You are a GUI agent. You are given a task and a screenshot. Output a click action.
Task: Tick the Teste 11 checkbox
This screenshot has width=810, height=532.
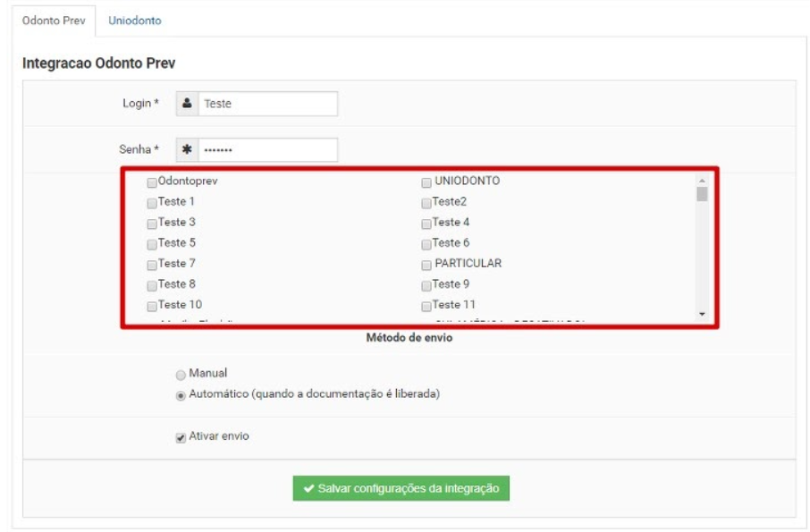point(426,307)
